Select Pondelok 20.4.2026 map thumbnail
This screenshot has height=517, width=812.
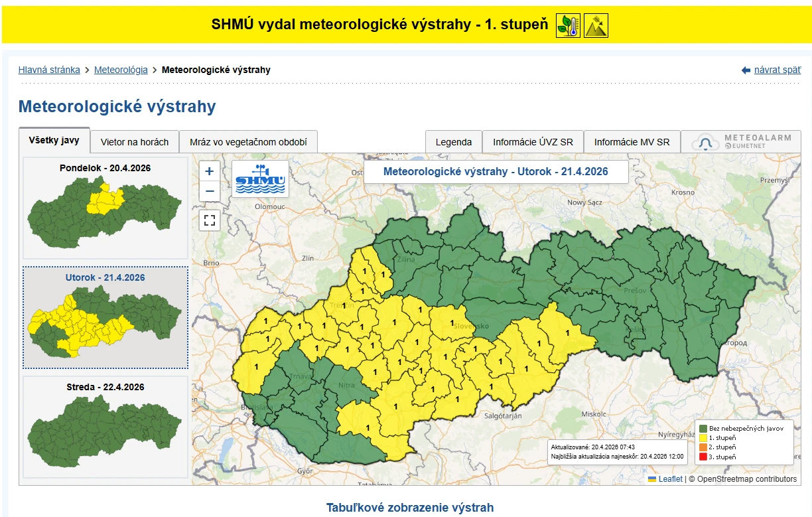[x=105, y=208]
